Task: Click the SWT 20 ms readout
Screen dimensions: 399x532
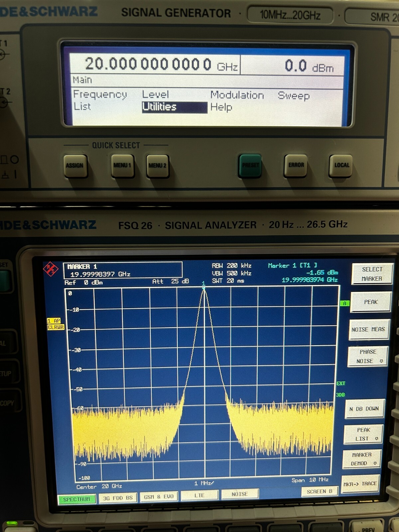Action: tap(228, 281)
